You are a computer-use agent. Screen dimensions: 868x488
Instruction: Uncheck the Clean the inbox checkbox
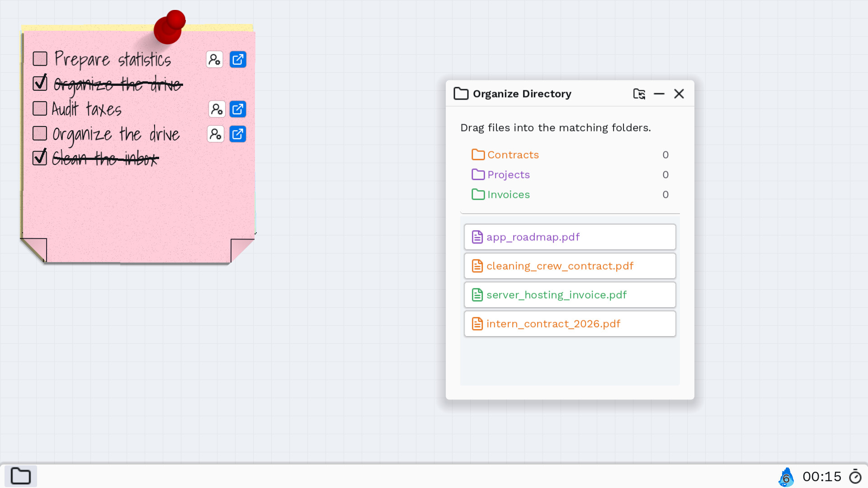pyautogui.click(x=40, y=158)
